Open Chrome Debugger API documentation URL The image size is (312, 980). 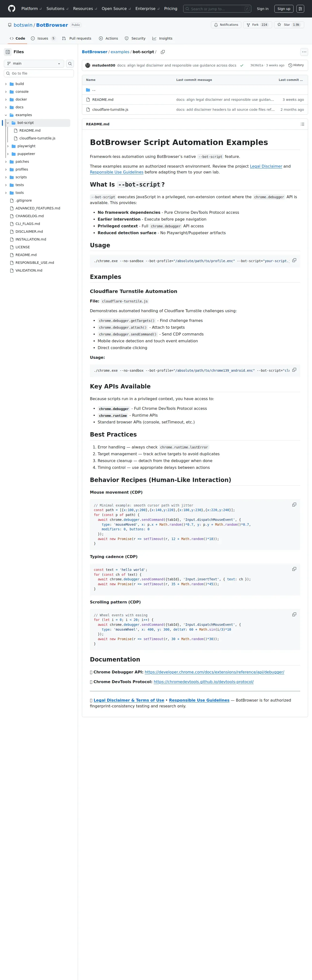tap(214, 672)
